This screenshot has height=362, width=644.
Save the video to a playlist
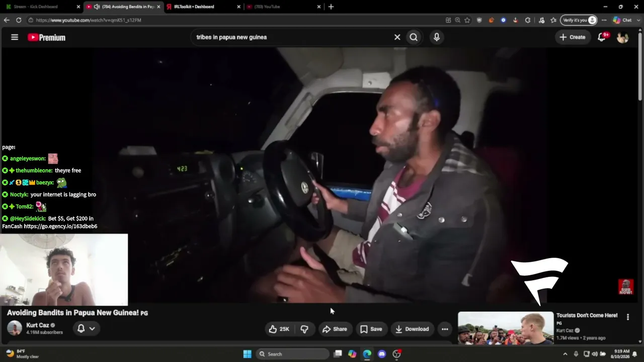tap(371, 329)
